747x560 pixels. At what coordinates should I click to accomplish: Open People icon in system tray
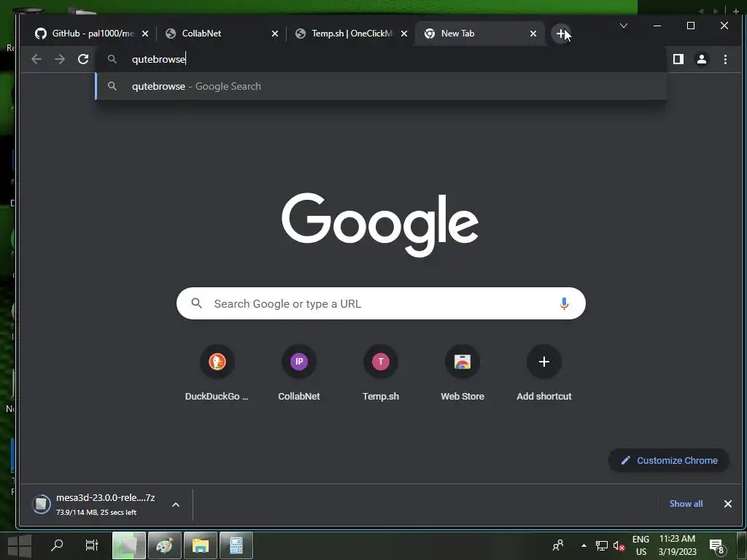pos(558,545)
